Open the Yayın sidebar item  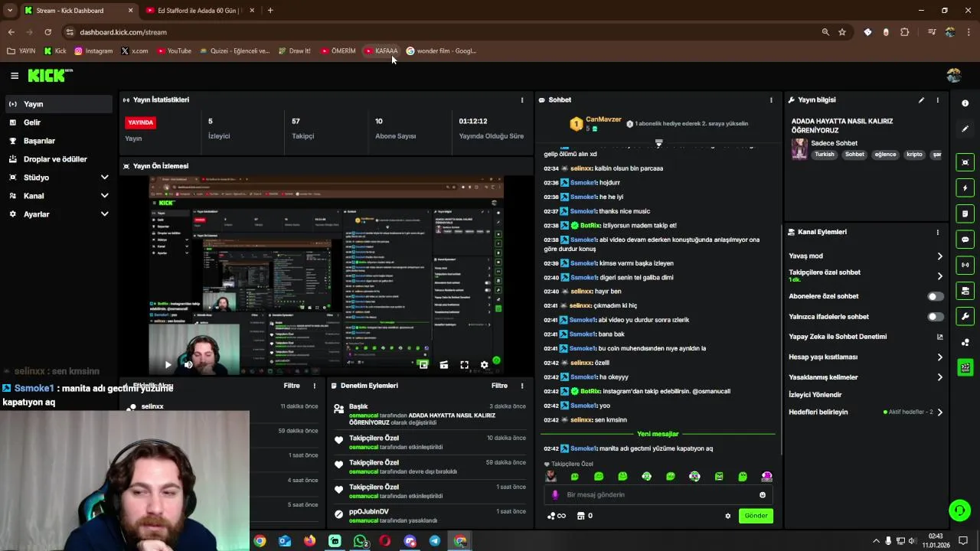point(57,104)
